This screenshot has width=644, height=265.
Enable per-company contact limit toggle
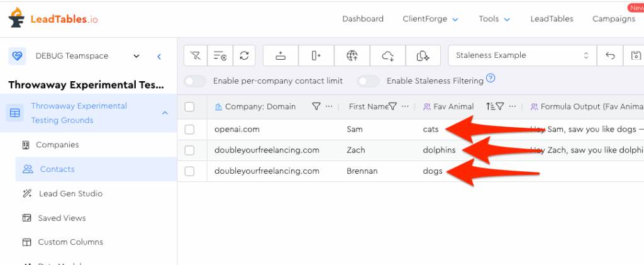[x=195, y=81]
